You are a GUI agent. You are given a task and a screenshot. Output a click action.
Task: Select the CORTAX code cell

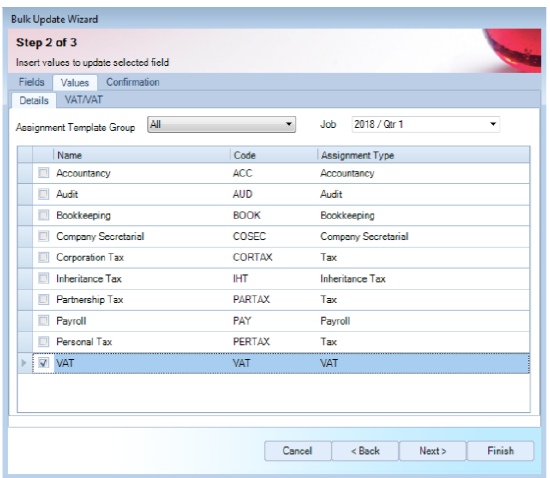274,257
